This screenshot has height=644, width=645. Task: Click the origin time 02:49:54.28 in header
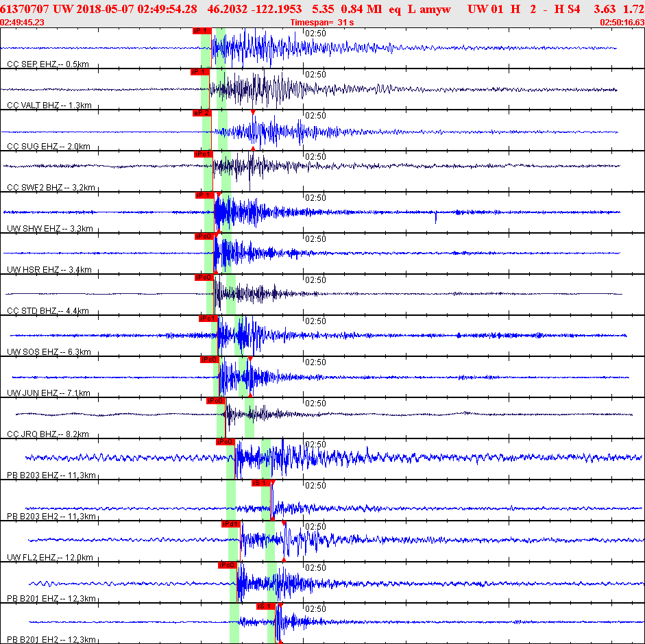167,9
